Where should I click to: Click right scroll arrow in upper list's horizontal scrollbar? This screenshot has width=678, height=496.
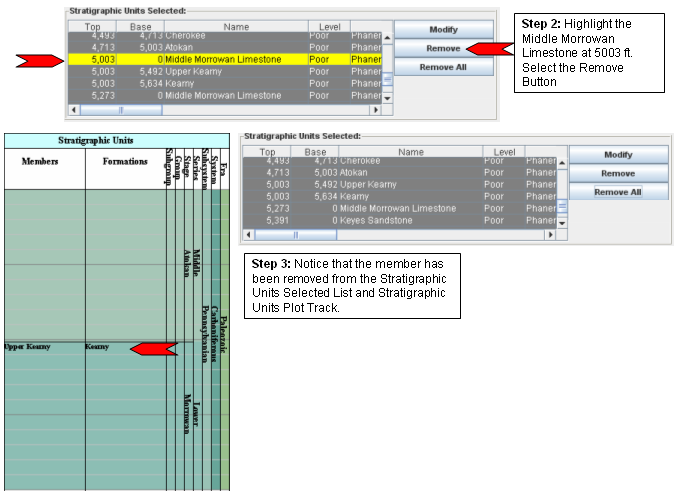tap(376, 109)
